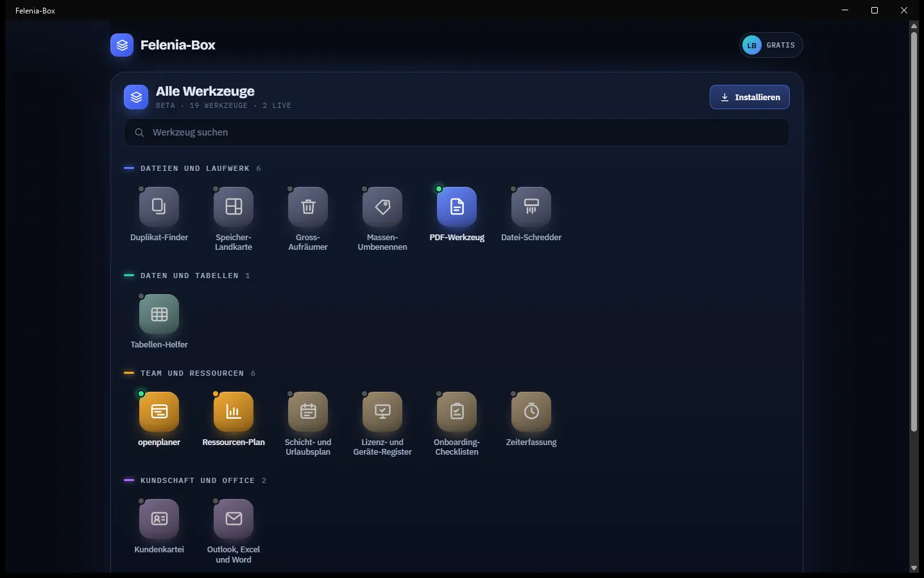Maximize the Felenia-Box window
The image size is (924, 578).
[874, 10]
